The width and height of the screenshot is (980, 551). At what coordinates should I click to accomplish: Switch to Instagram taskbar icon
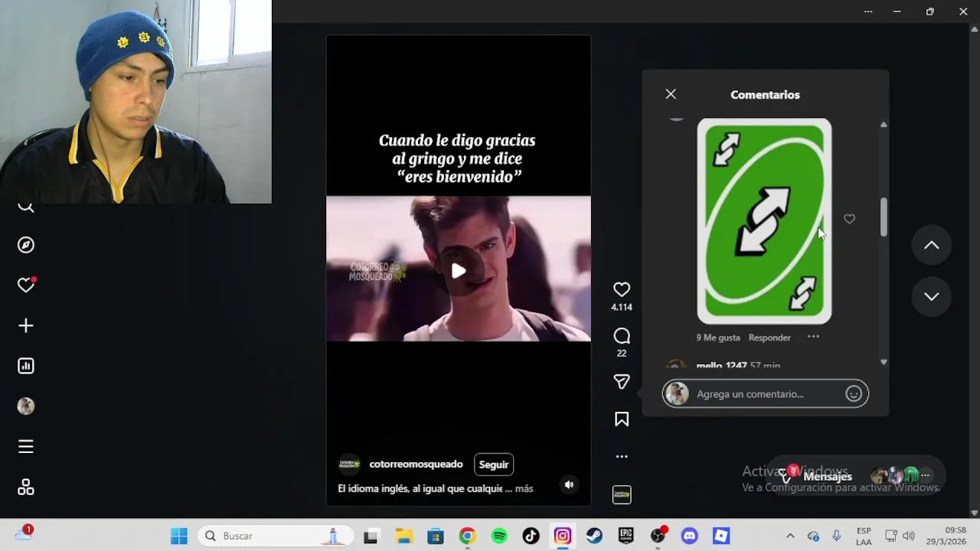(x=563, y=536)
